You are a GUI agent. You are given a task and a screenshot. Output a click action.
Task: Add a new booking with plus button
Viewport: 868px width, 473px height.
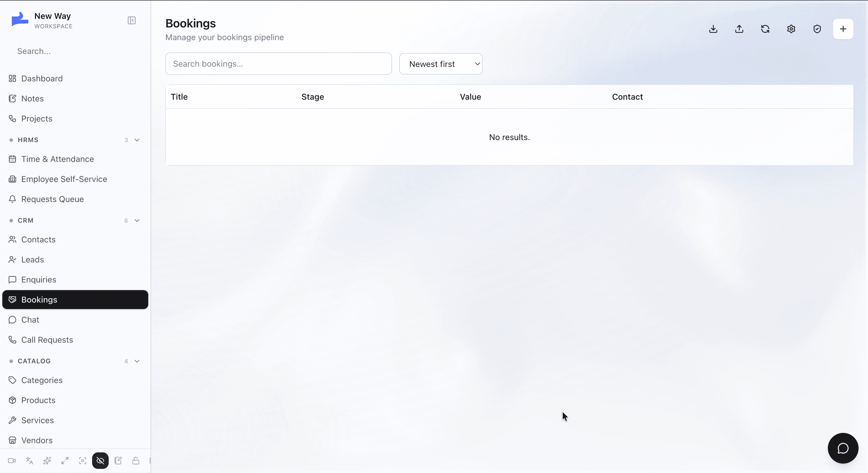coord(843,29)
